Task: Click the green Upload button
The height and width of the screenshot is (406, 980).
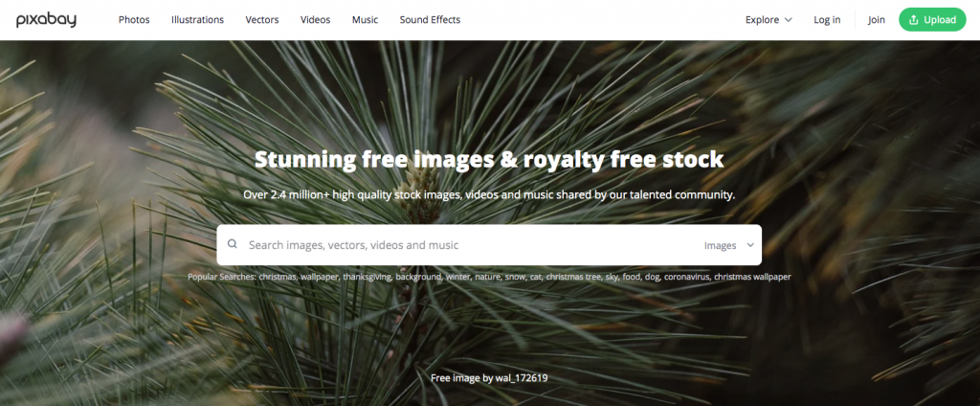Action: click(x=932, y=20)
